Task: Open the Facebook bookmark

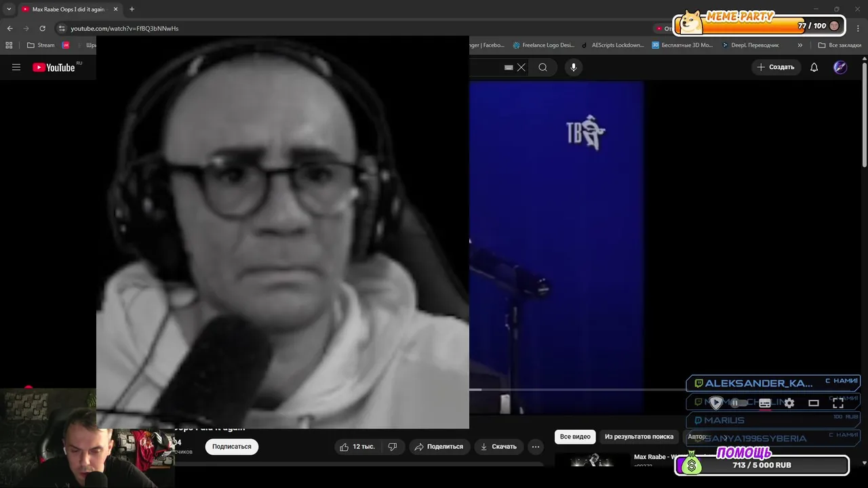Action: [x=488, y=45]
